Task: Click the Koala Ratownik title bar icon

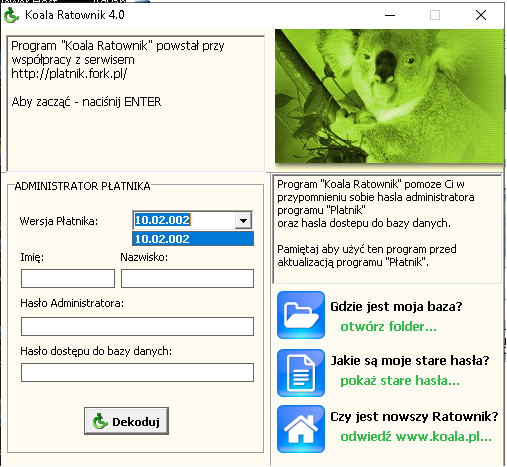Action: (11, 15)
